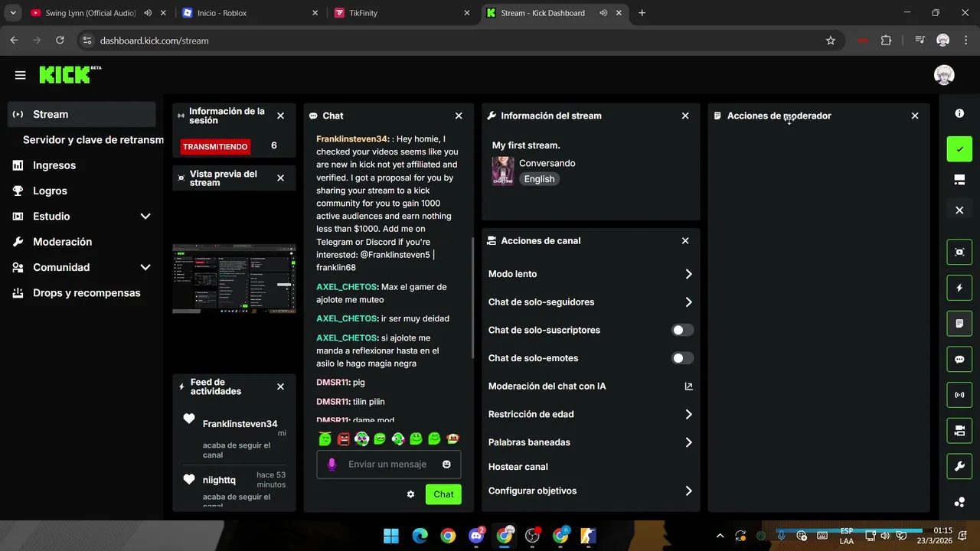Click Hostear canal
The image size is (980, 551).
(x=518, y=467)
